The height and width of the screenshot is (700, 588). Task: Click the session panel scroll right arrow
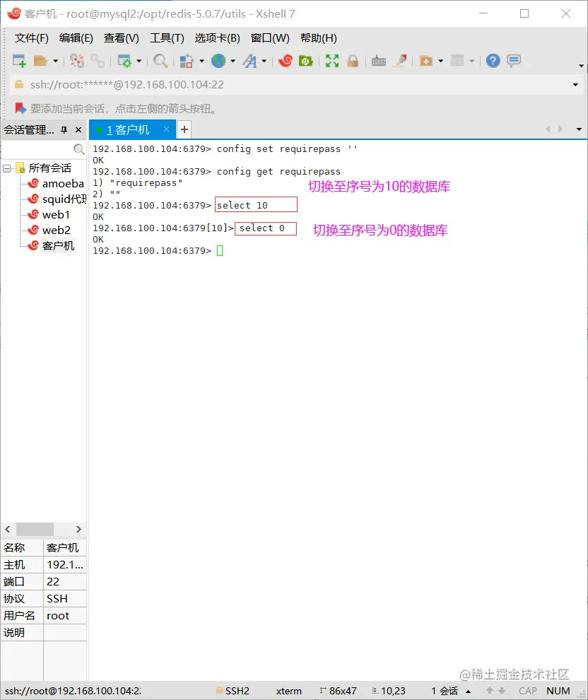coord(78,529)
